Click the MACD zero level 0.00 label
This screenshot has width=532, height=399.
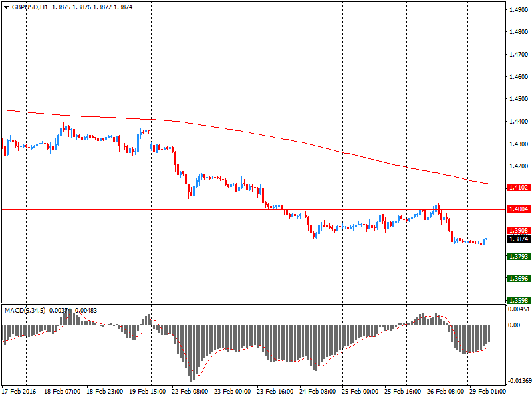pos(514,325)
